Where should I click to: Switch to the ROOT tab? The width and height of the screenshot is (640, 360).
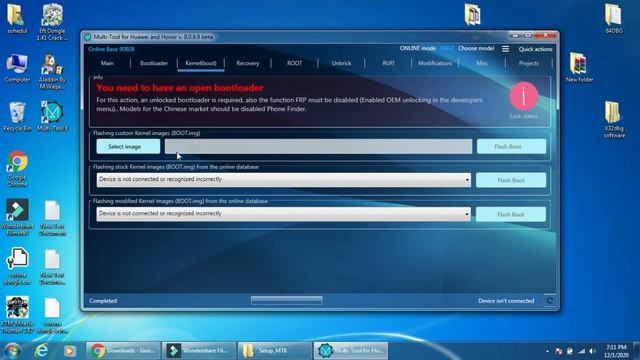(x=294, y=63)
